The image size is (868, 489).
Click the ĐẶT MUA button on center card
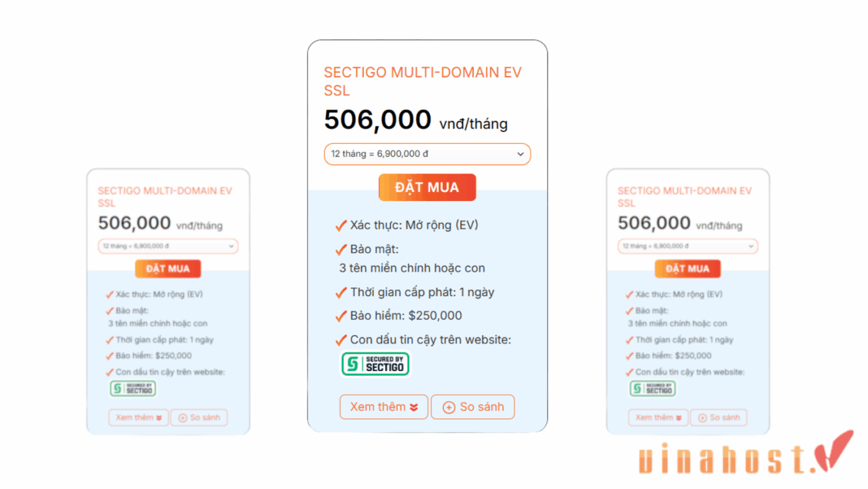coord(427,187)
